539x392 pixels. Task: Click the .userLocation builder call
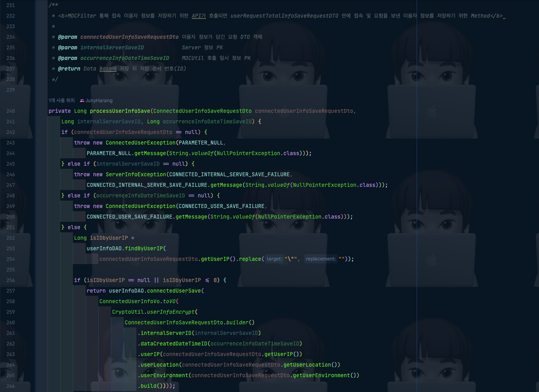[x=158, y=365]
